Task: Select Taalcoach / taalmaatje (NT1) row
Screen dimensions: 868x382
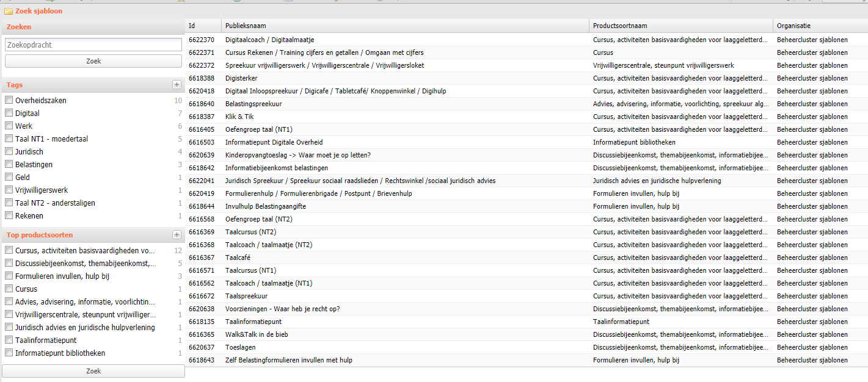Action: [527, 283]
